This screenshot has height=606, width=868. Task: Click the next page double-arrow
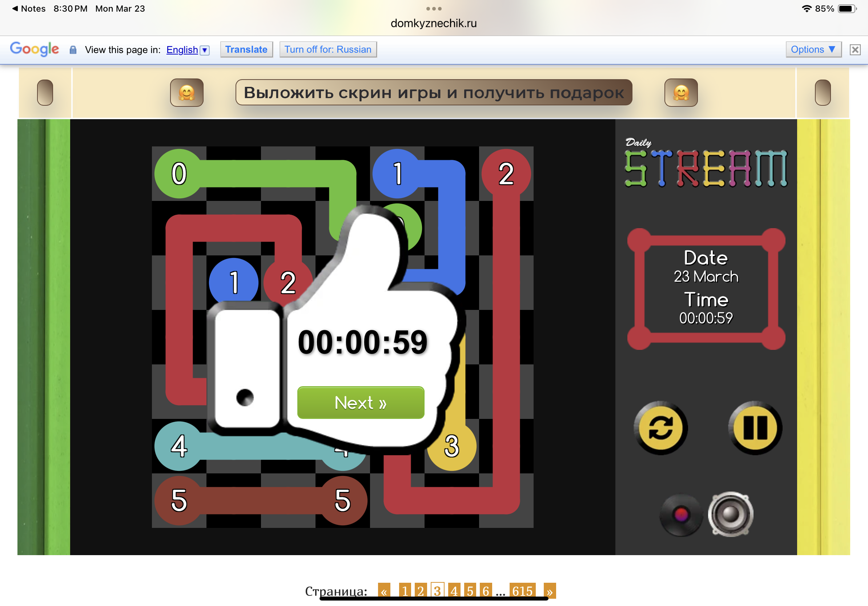549,590
